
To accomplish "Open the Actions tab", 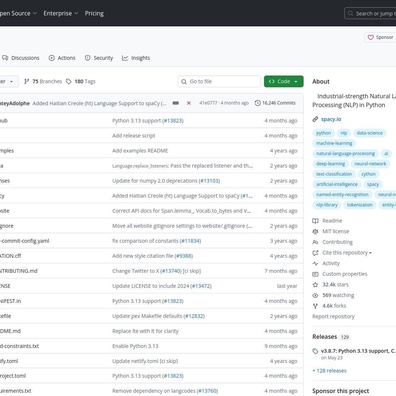I will pos(62,58).
